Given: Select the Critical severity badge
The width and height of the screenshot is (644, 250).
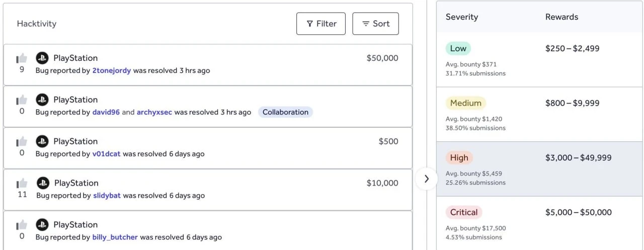Looking at the screenshot, I should [464, 212].
